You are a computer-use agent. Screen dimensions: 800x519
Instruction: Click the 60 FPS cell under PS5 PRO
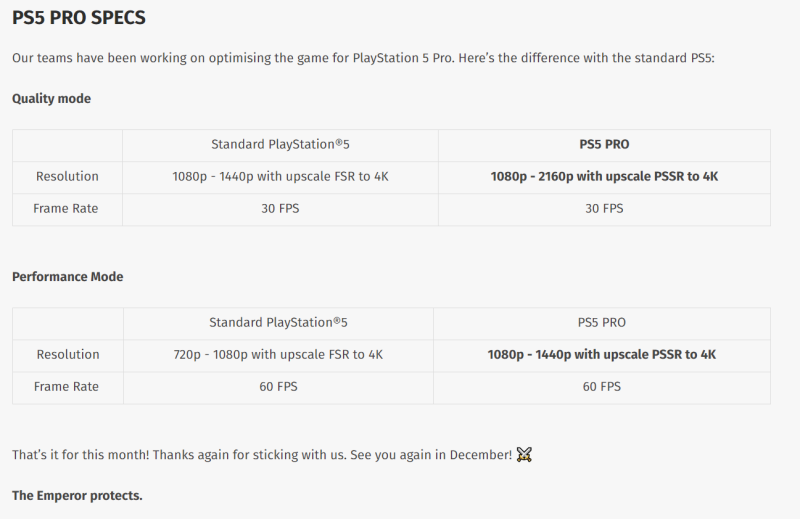pyautogui.click(x=602, y=386)
